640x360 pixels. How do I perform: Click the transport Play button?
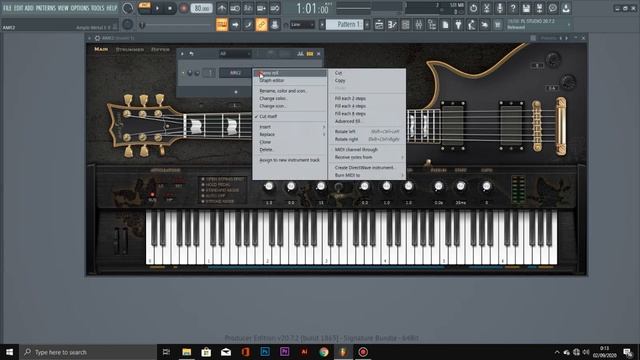157,9
